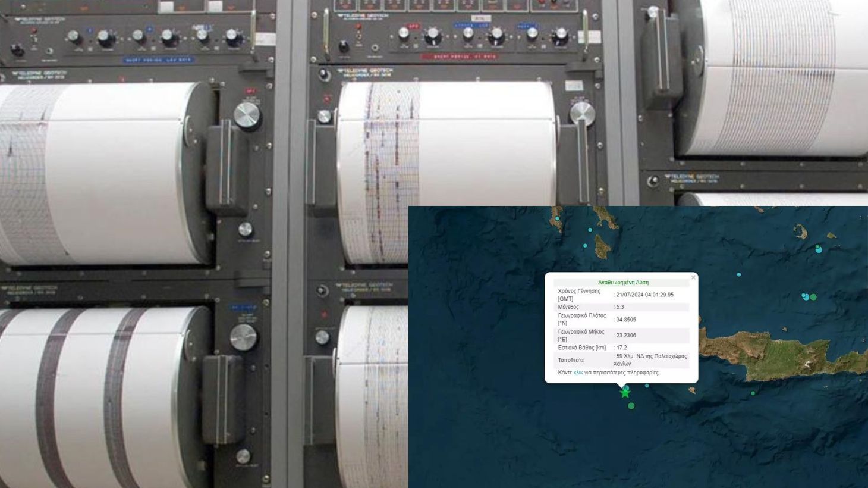
Task: Select the green star epicenter marker
Action: coord(625,393)
